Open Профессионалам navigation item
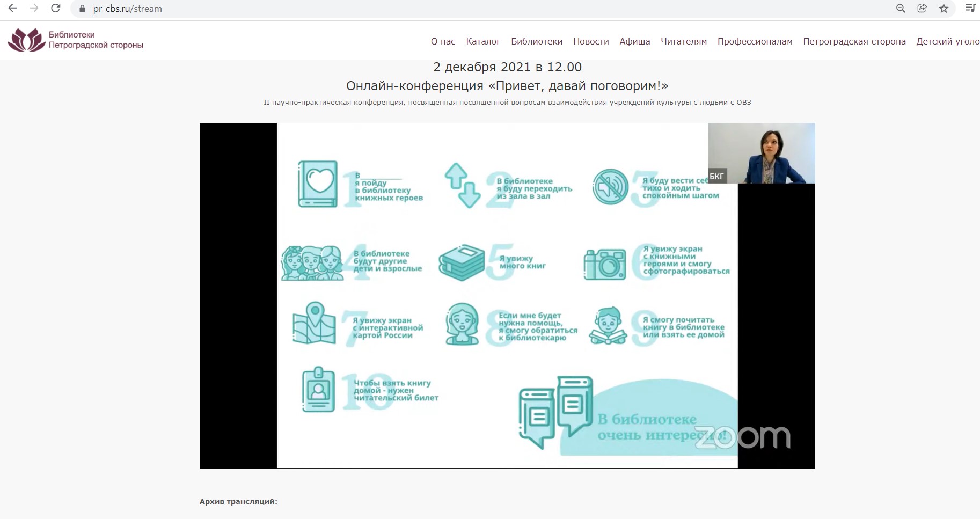Image resolution: width=980 pixels, height=519 pixels. (755, 41)
